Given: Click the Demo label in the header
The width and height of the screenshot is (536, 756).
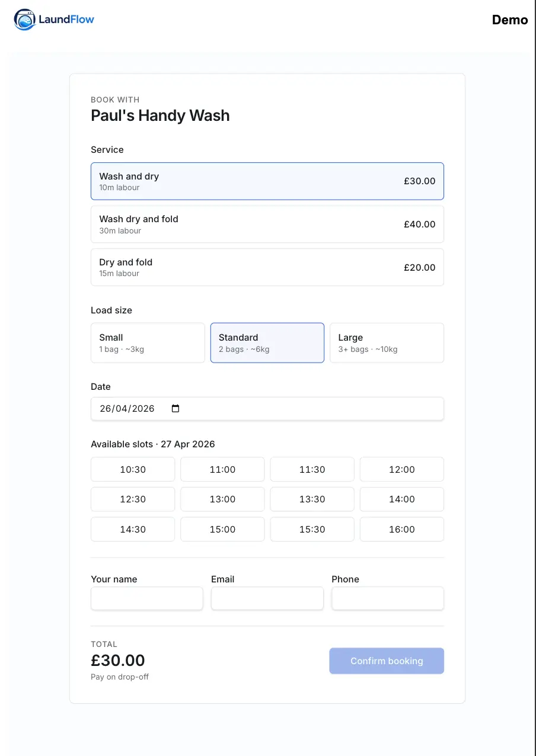Looking at the screenshot, I should 509,20.
